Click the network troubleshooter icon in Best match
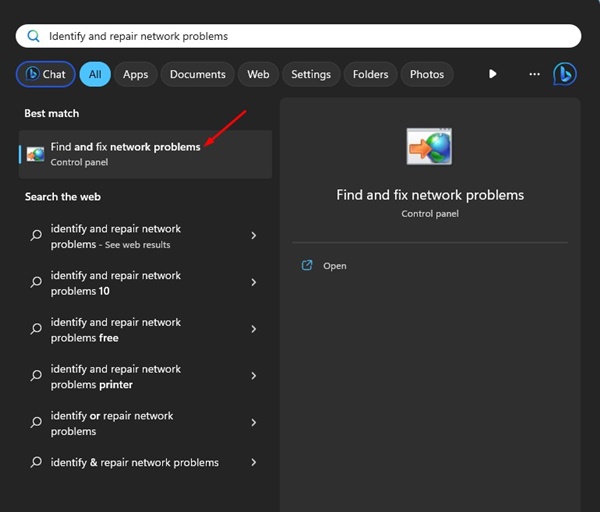600x512 pixels. 36,154
